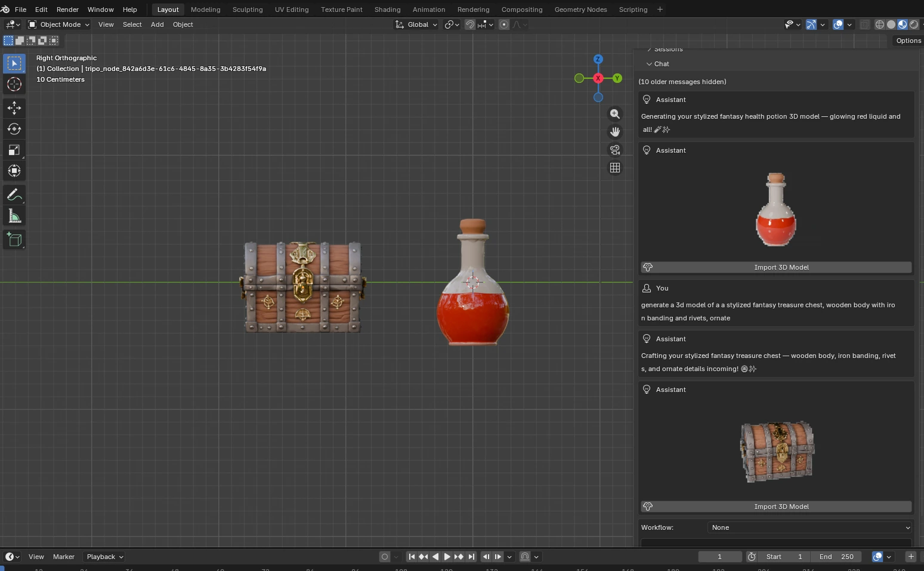Select the Transform tool
This screenshot has height=571, width=924.
14,171
